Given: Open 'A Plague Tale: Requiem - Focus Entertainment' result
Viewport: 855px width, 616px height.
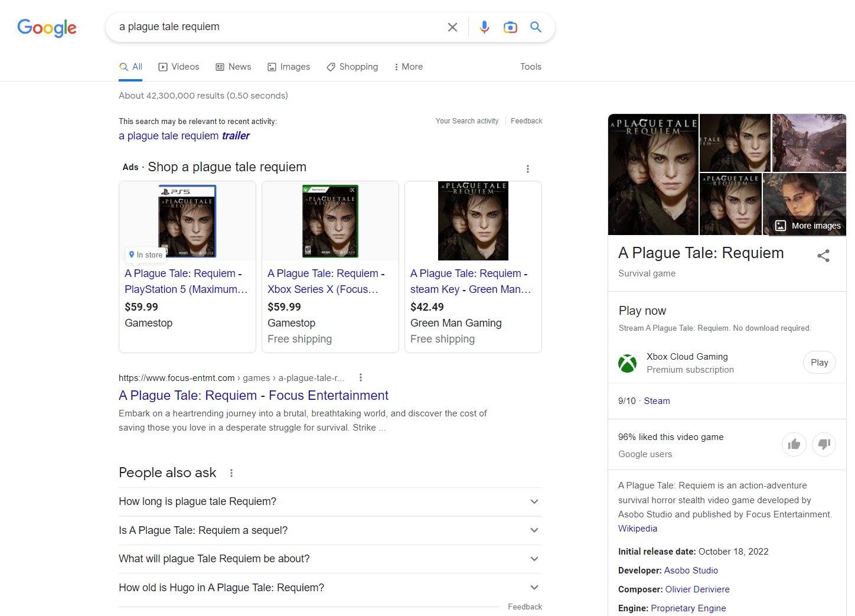Looking at the screenshot, I should pos(253,396).
